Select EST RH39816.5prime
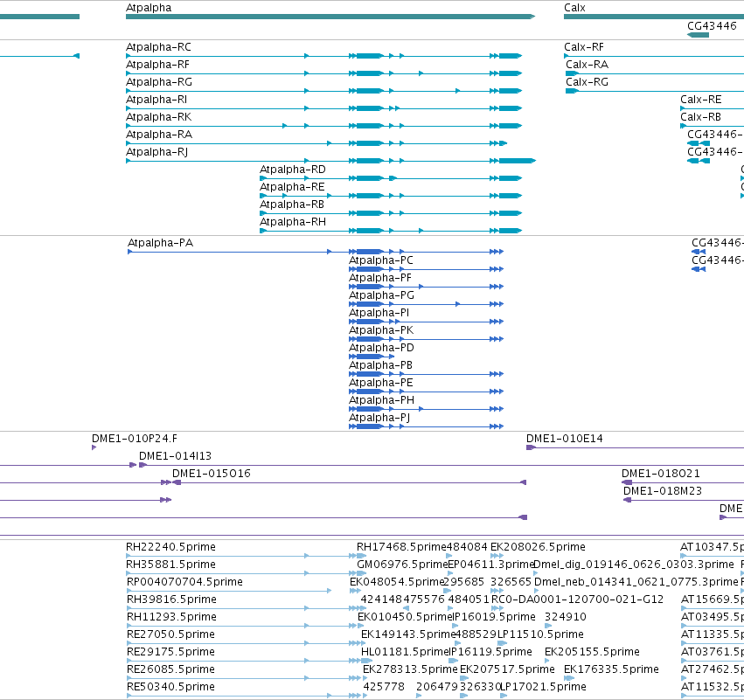744x700 pixels. (171, 600)
